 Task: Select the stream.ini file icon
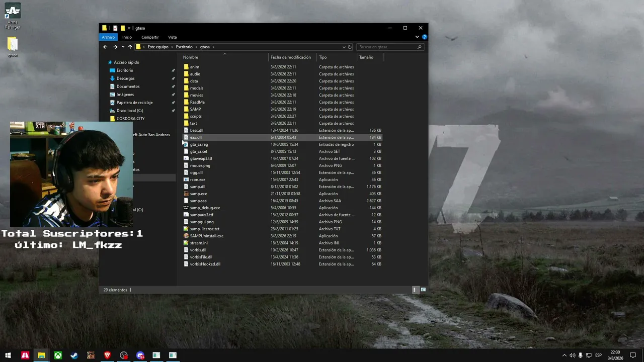[x=186, y=243]
